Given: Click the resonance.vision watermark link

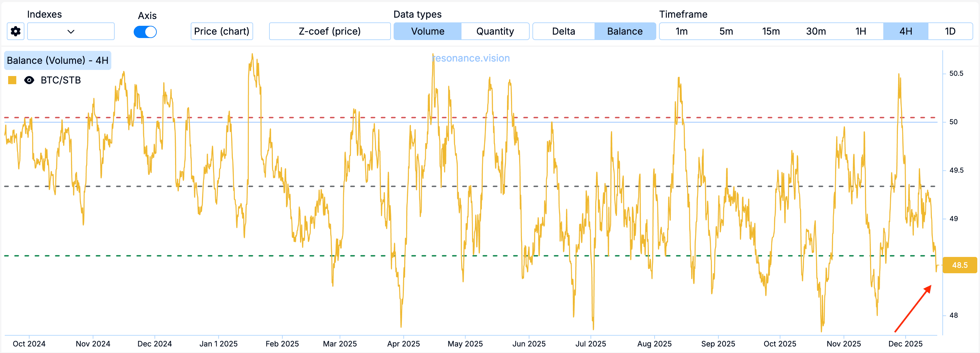Looking at the screenshot, I should click(471, 58).
